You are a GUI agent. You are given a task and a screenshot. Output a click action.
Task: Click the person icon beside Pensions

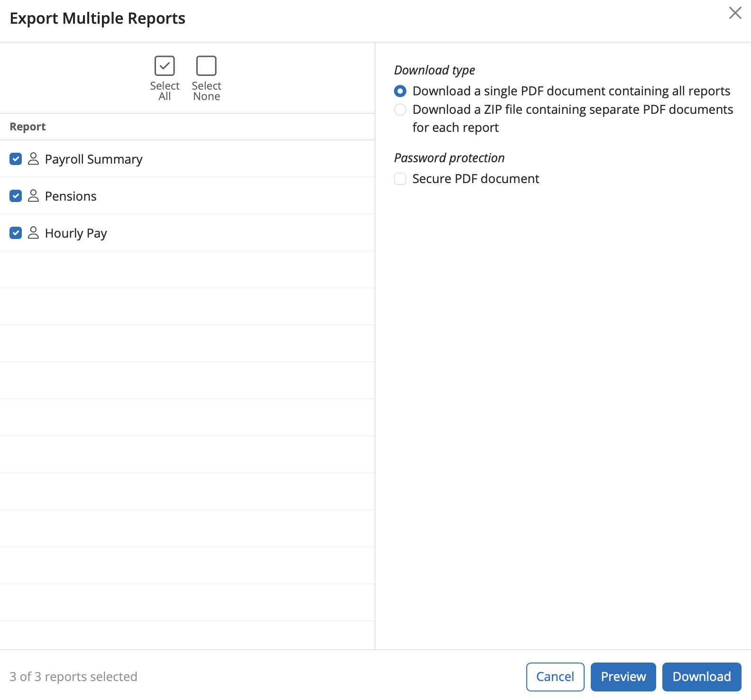click(33, 196)
